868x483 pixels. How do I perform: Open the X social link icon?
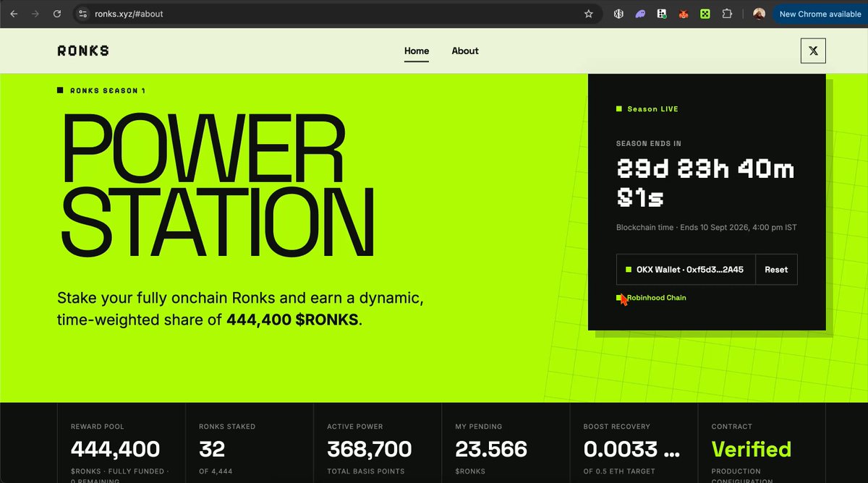coord(813,51)
